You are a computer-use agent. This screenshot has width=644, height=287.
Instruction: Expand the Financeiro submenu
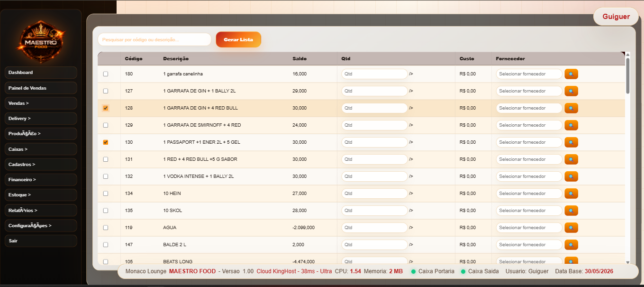click(x=41, y=180)
